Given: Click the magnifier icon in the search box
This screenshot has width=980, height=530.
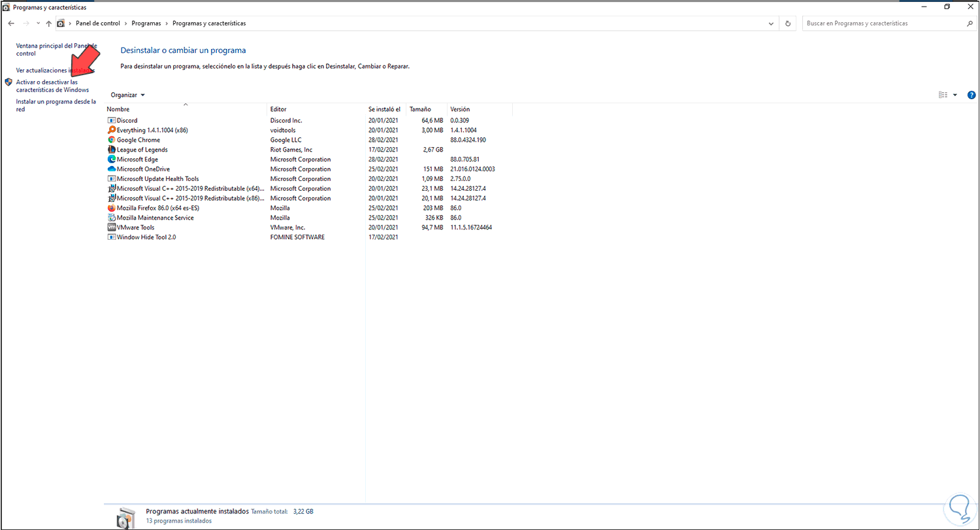Looking at the screenshot, I should pyautogui.click(x=970, y=24).
